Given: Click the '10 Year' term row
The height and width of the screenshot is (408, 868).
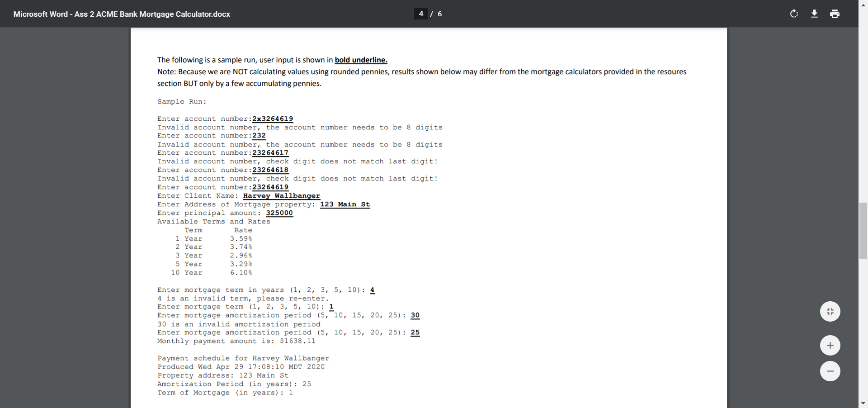Looking at the screenshot, I should click(x=187, y=273).
